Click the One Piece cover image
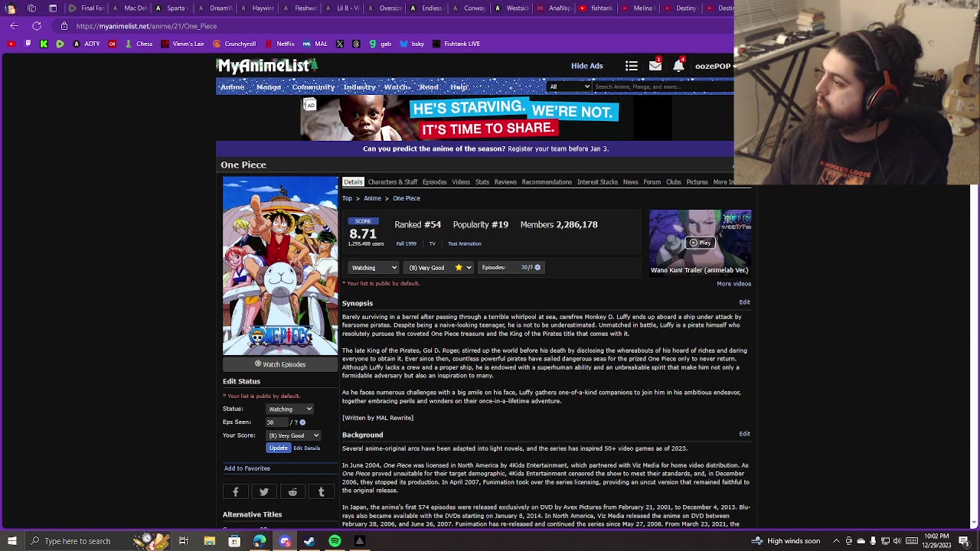The width and height of the screenshot is (980, 551). click(280, 266)
